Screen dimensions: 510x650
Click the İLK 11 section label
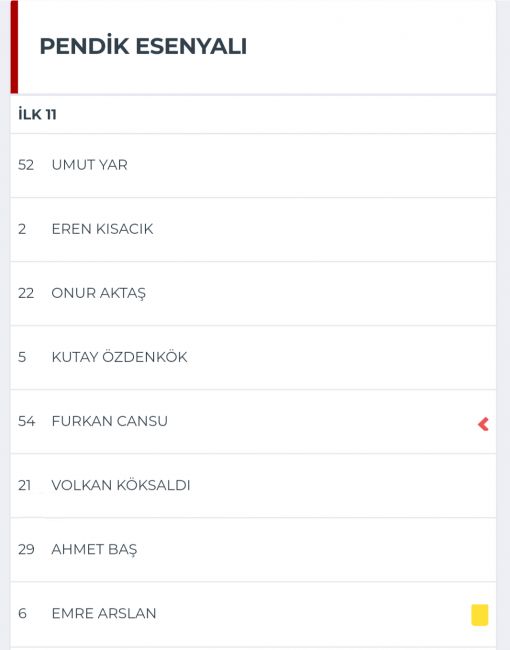coord(37,114)
